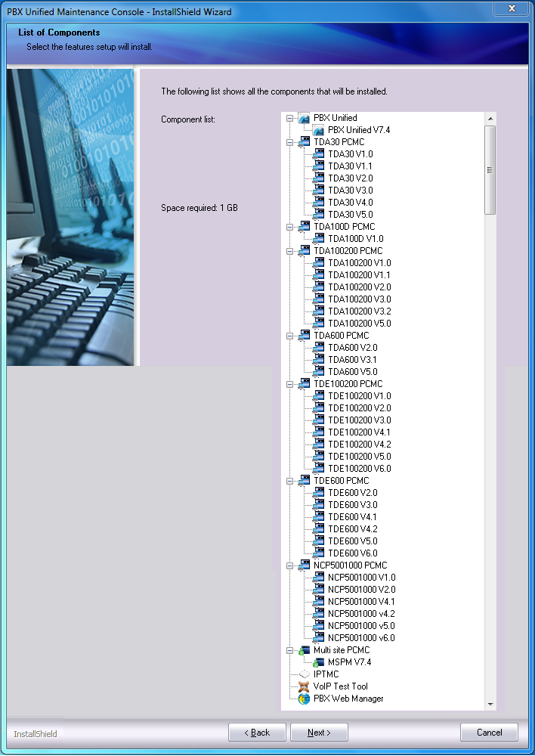The height and width of the screenshot is (756, 535).
Task: Click the MSPM V7.4 item icon
Action: click(318, 662)
